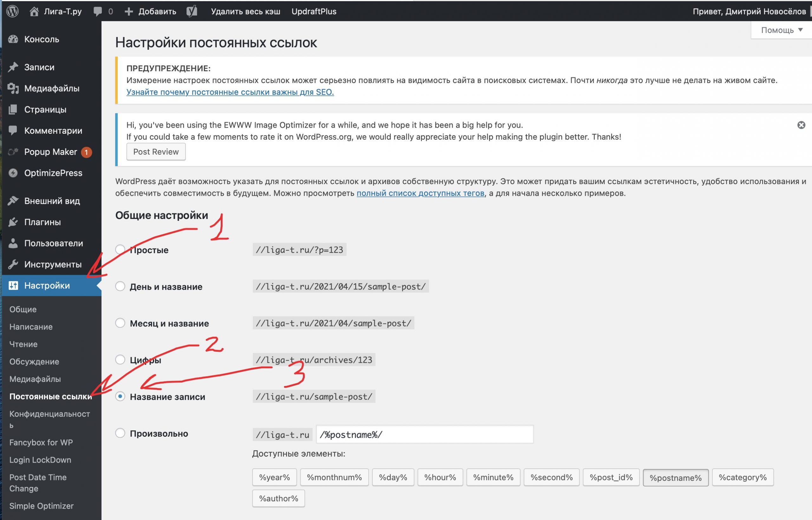Open Консоль dashboard icon in sidebar

click(x=13, y=39)
